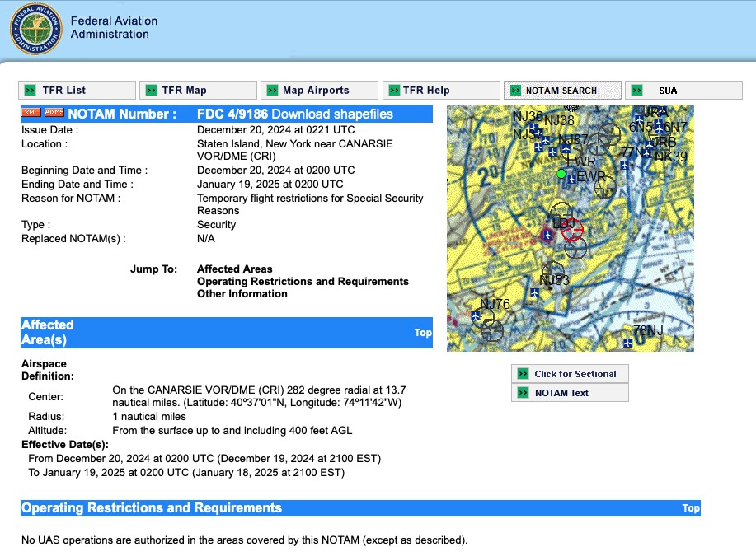The width and height of the screenshot is (756, 556).
Task: Open the TFR Help page
Action: (441, 90)
